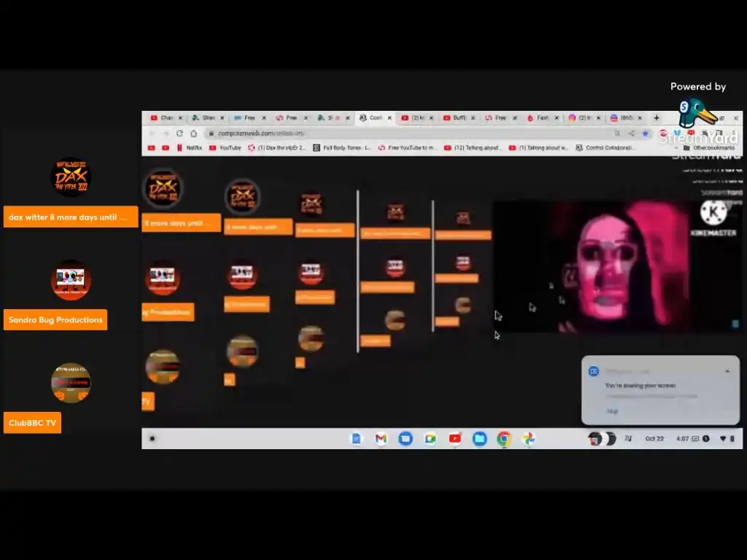Bookmark page with the star icon
This screenshot has height=560, width=747.
[645, 133]
